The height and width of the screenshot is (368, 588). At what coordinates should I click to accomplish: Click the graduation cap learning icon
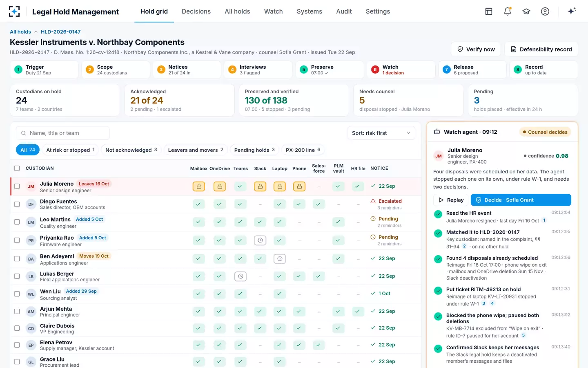click(x=526, y=11)
